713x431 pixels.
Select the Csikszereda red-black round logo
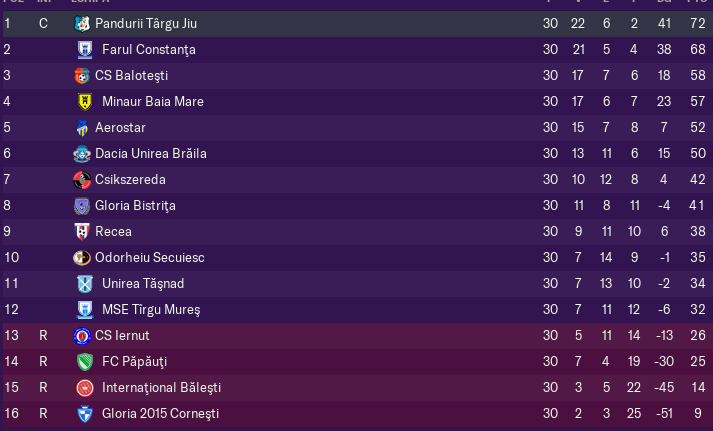tap(82, 180)
